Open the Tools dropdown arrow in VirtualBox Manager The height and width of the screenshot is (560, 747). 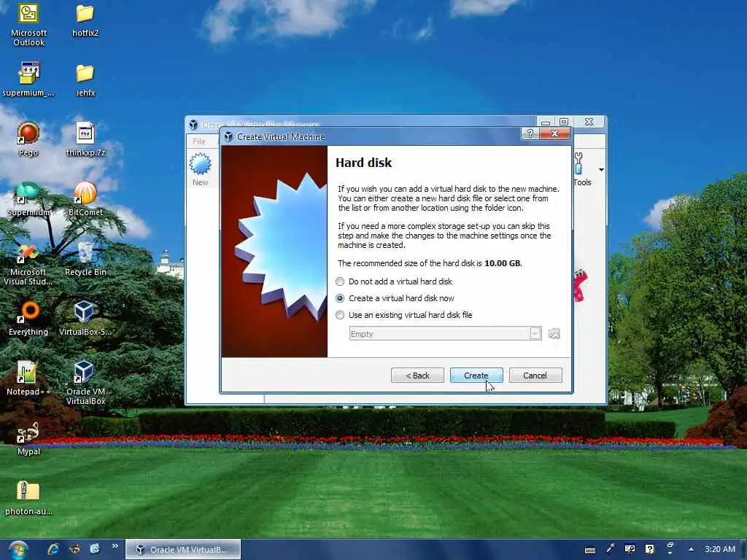601,170
